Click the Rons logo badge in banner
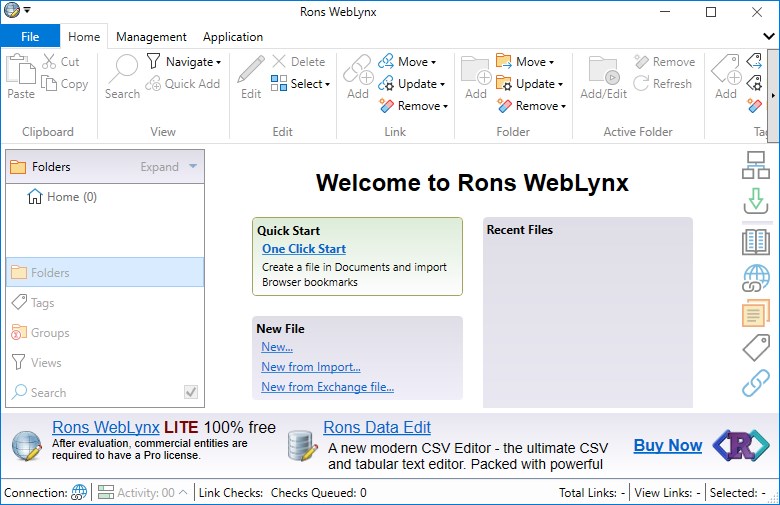This screenshot has height=505, width=780. click(x=741, y=445)
